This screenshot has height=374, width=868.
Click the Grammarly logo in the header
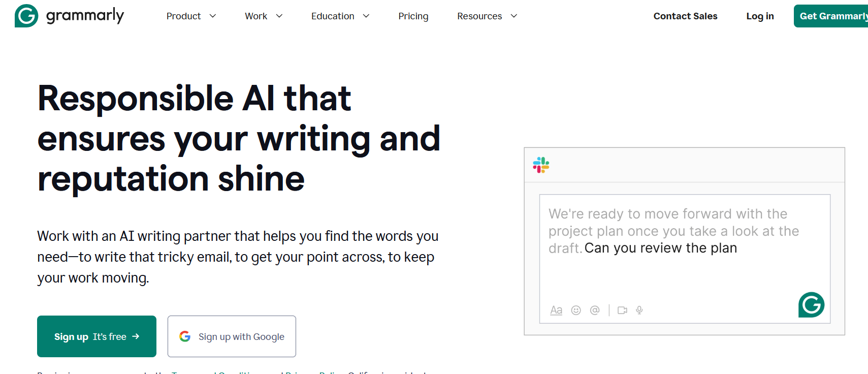pyautogui.click(x=70, y=16)
